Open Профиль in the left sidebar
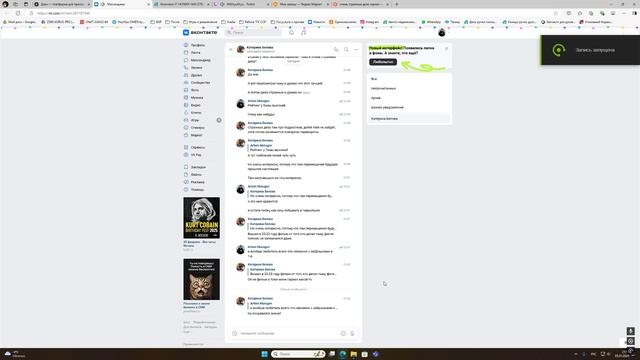This screenshot has height=360, width=640. click(198, 45)
